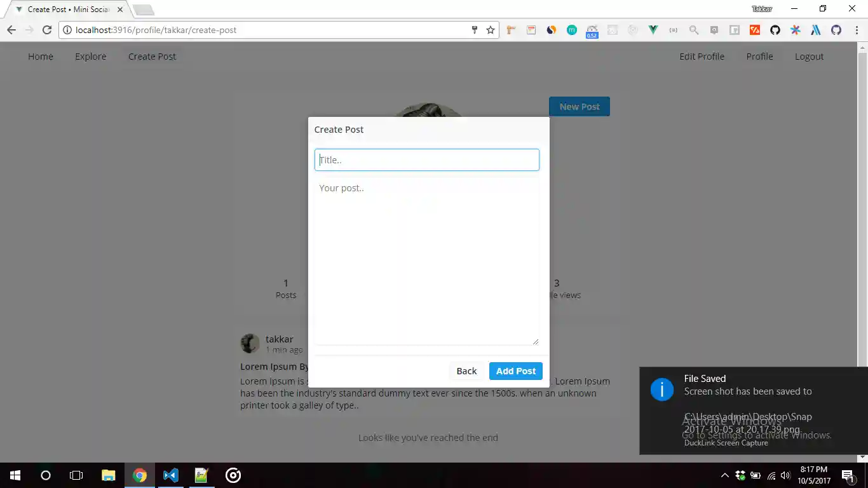
Task: Launch Visual Studio Code from the taskbar
Action: (170, 475)
